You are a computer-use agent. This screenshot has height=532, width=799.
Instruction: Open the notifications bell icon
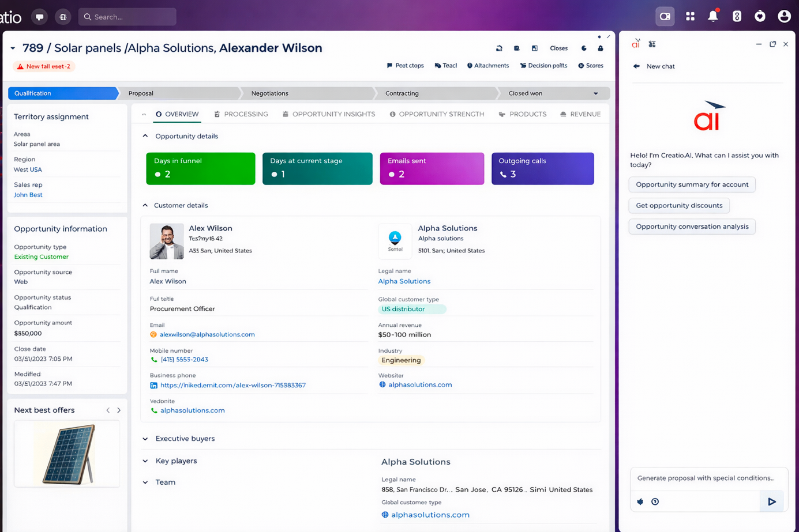pyautogui.click(x=713, y=16)
